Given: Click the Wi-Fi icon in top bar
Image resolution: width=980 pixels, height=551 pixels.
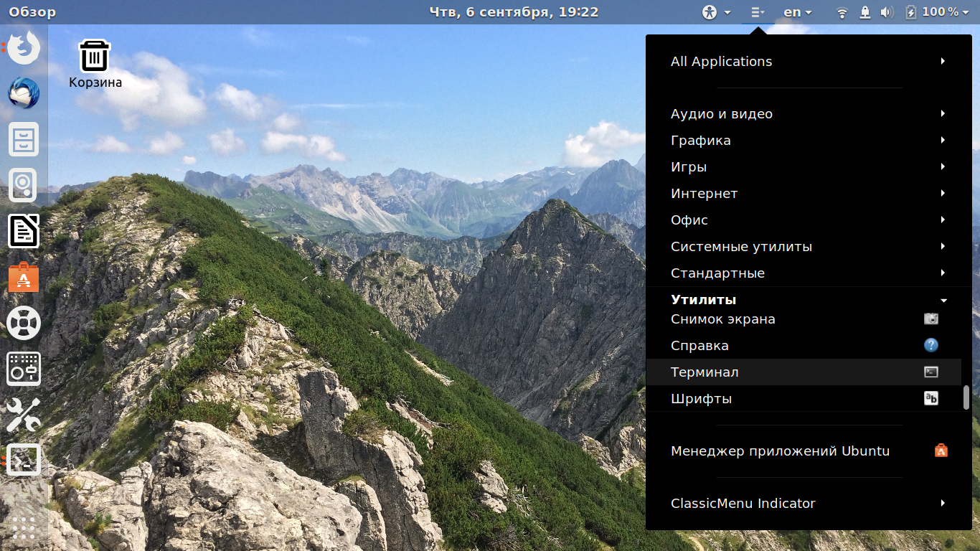Looking at the screenshot, I should (x=842, y=12).
